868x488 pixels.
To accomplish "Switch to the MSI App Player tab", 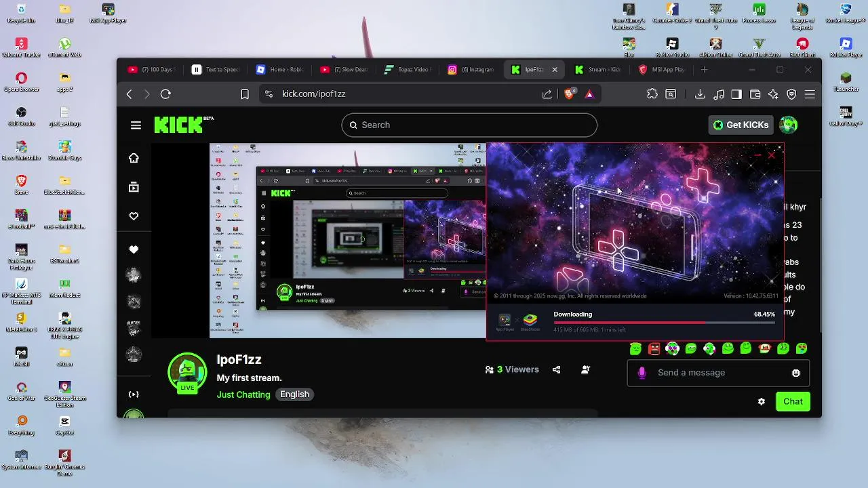I will [662, 69].
